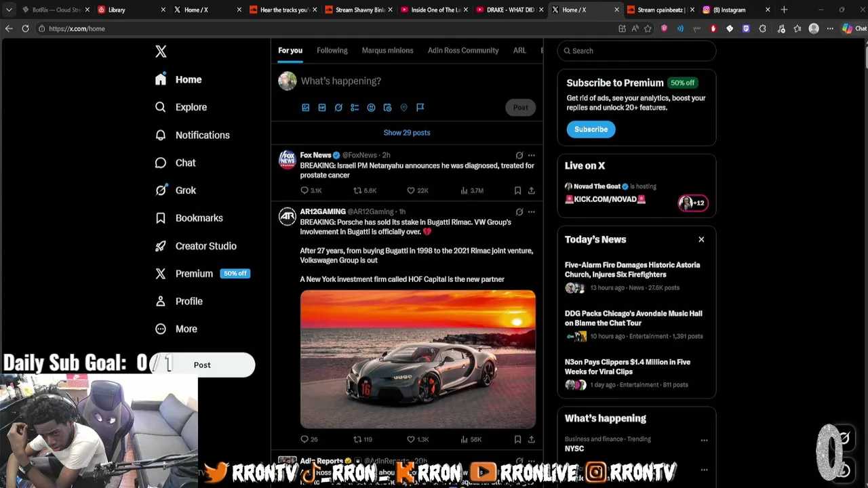Image resolution: width=868 pixels, height=488 pixels.
Task: Open the Notifications bell
Action: 193,135
